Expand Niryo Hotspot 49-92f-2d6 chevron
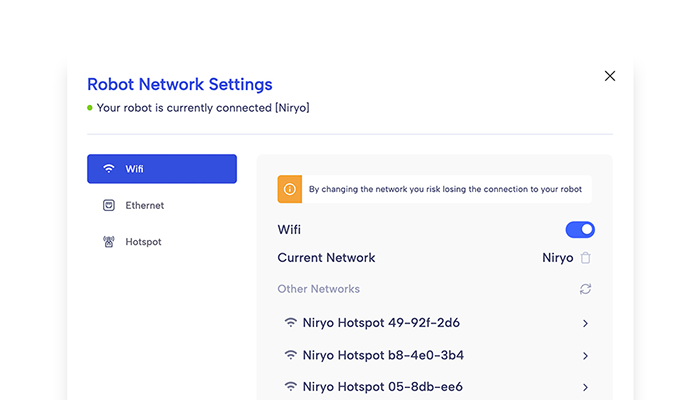Screen dimensions: 700x400 click(585, 323)
